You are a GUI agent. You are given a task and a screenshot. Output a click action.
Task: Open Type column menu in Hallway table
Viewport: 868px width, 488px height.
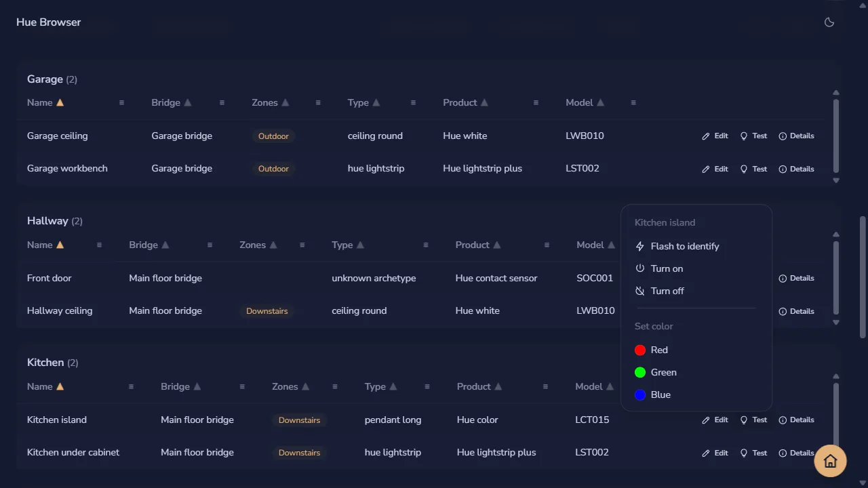[x=426, y=245]
